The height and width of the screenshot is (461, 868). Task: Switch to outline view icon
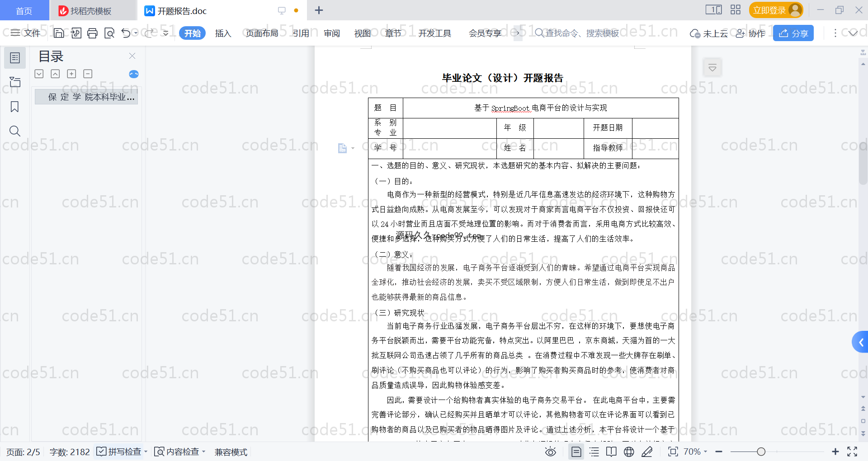pyautogui.click(x=594, y=452)
